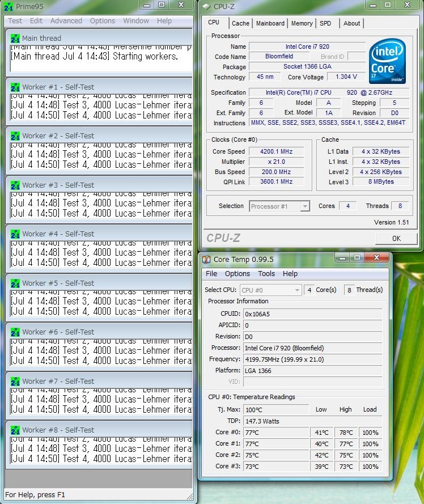Click the Worker #1 Test 4 log line
Screen dimensions: 424x504
click(x=101, y=116)
